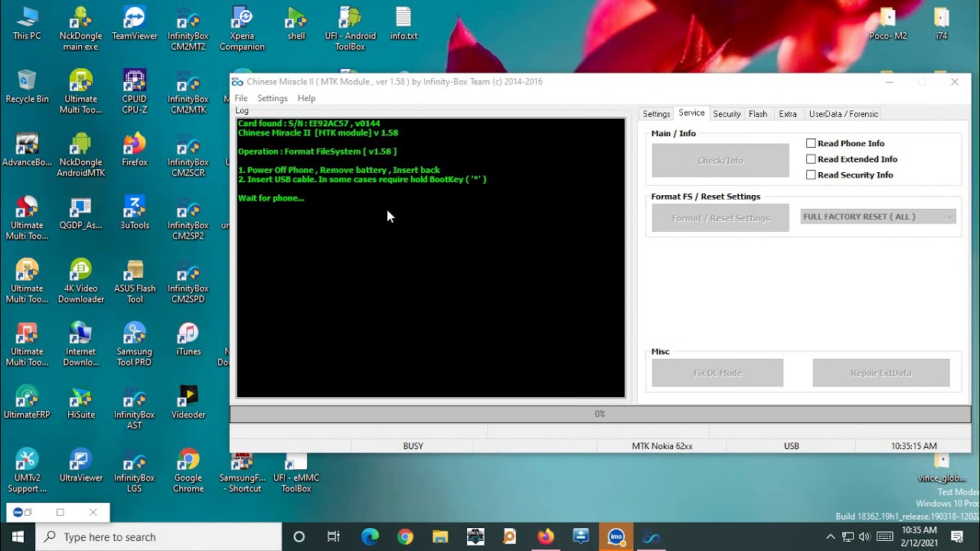Expand FULL FACTORY RESET ( ALL ) dropdown
Image resolution: width=980 pixels, height=551 pixels.
pyautogui.click(x=878, y=217)
